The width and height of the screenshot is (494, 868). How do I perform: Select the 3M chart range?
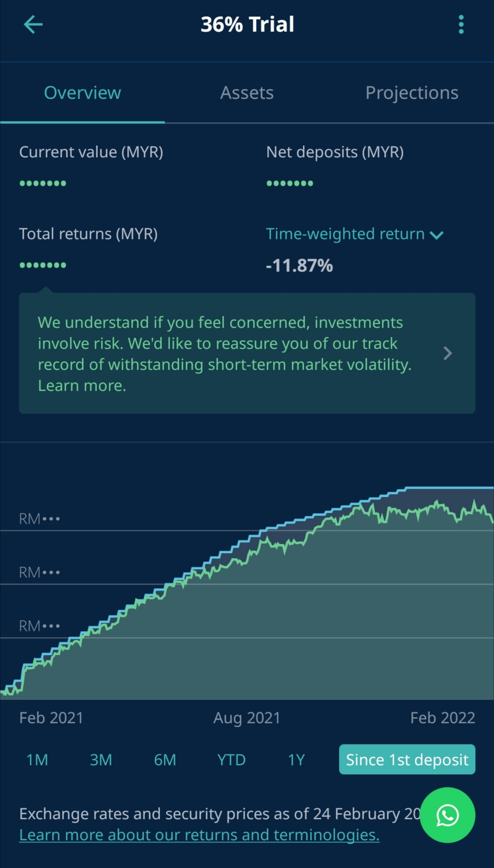(101, 760)
